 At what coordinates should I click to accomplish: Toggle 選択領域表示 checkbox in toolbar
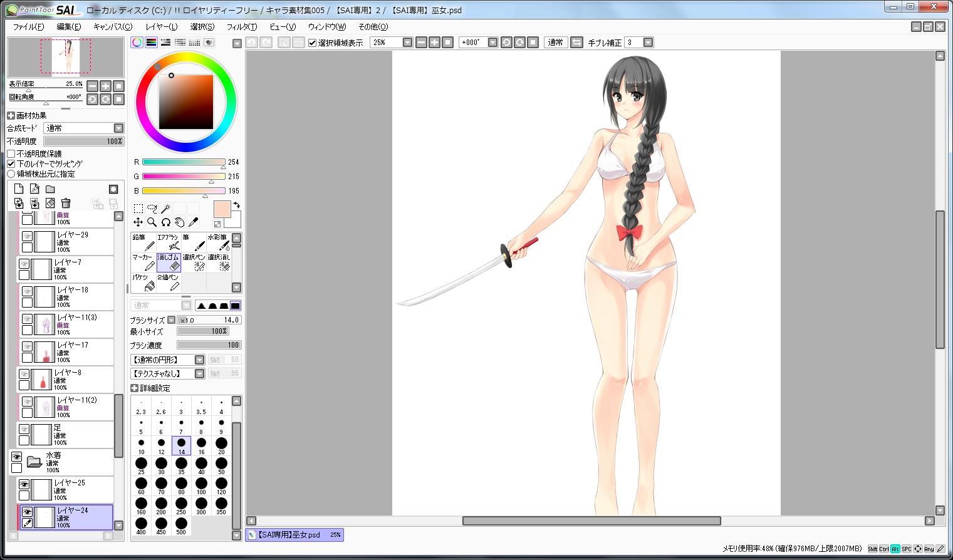[313, 43]
